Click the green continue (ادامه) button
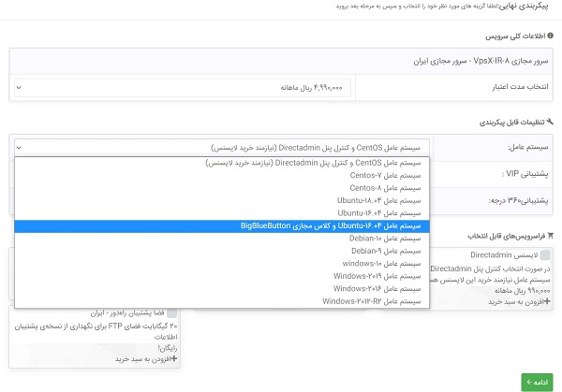Screen dimensions: 562x392 pyautogui.click(x=537, y=383)
